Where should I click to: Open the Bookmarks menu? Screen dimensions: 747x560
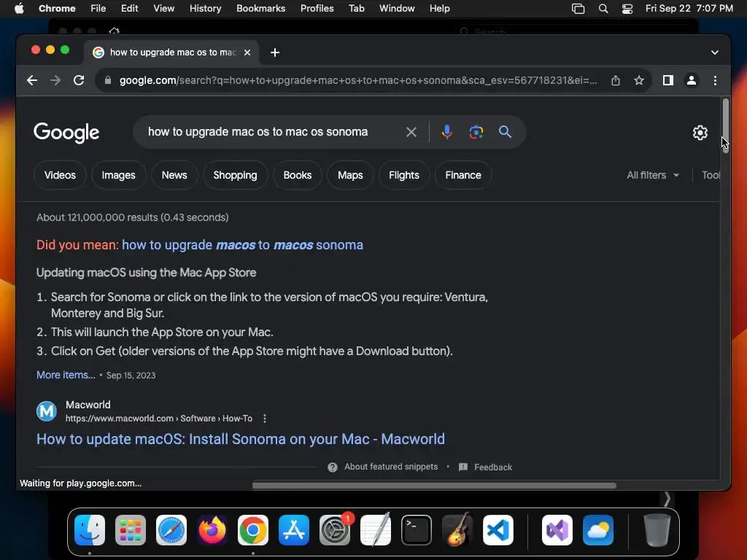click(260, 9)
